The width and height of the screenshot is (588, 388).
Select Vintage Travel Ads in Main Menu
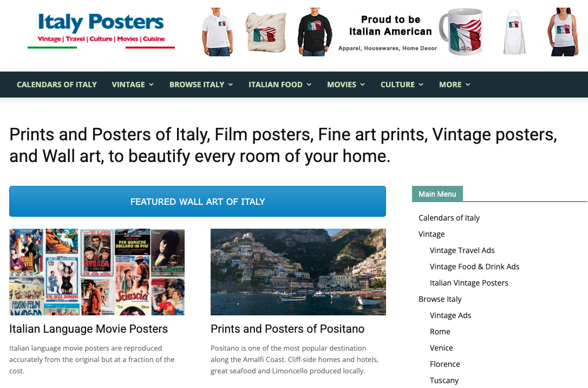[462, 250]
